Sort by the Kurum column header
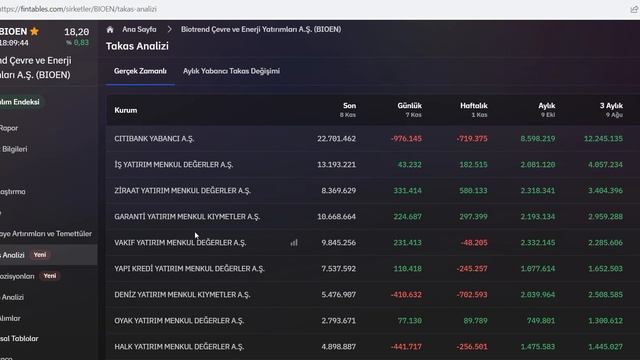Image resolution: width=640 pixels, height=360 pixels. click(x=126, y=110)
